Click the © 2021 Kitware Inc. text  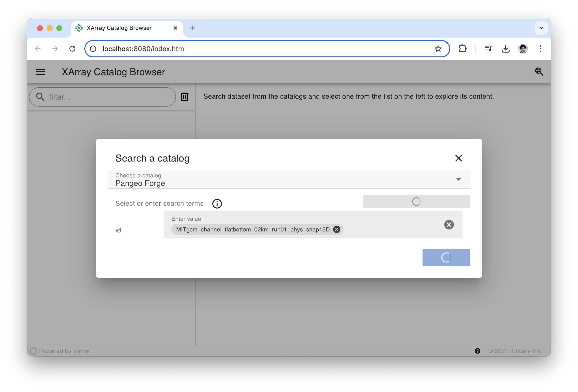515,351
